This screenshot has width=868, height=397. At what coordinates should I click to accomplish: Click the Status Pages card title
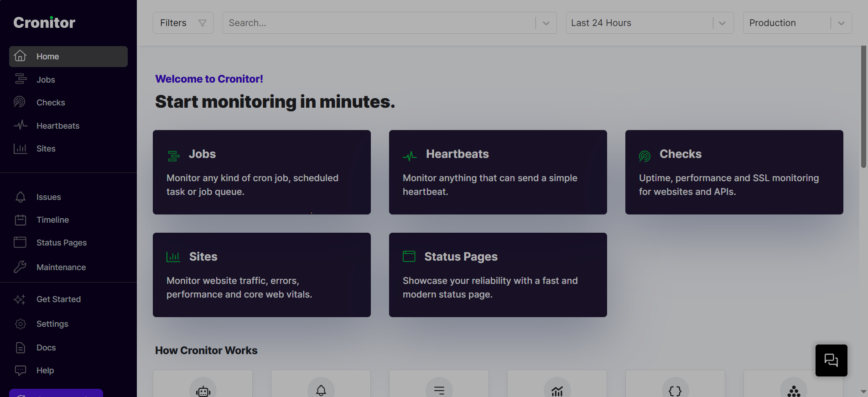point(461,256)
